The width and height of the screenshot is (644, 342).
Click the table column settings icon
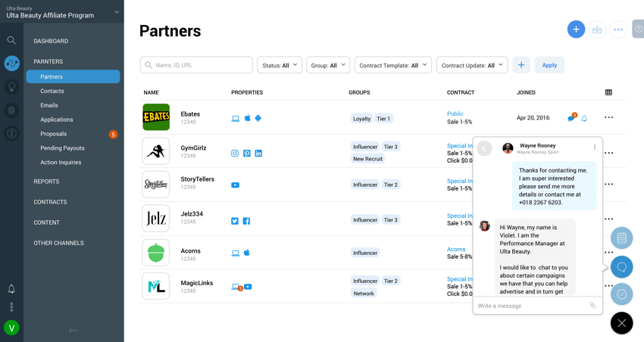tap(608, 92)
